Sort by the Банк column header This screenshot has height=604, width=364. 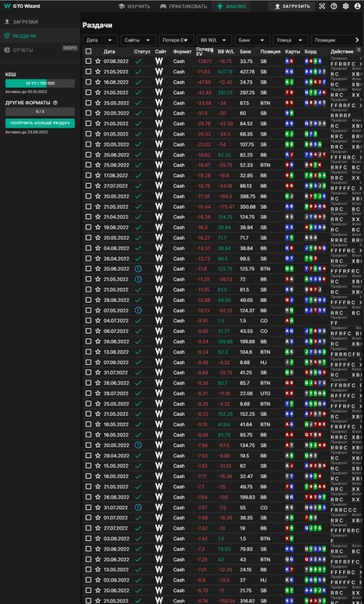click(x=245, y=51)
